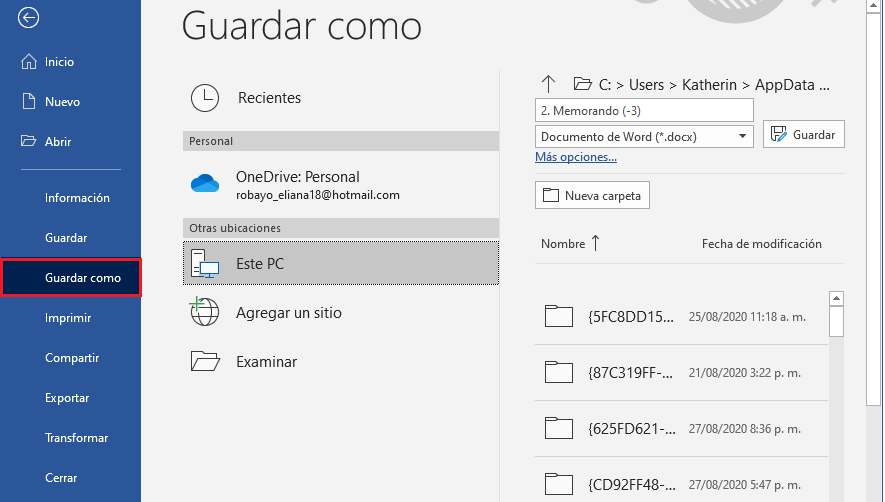Click the Guardar save button
The height and width of the screenshot is (502, 885).
click(x=804, y=134)
